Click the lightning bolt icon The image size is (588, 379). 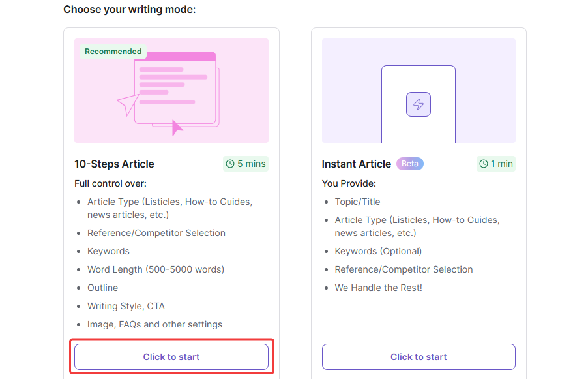419,104
